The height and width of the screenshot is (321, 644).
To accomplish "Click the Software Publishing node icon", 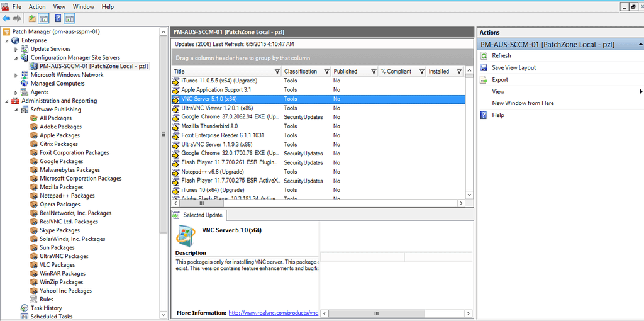I will tap(25, 110).
